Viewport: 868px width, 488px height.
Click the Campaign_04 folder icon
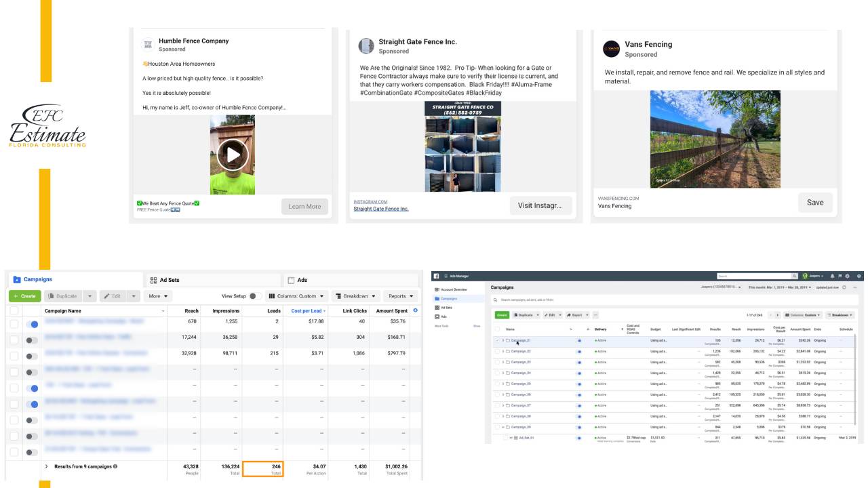(x=508, y=373)
